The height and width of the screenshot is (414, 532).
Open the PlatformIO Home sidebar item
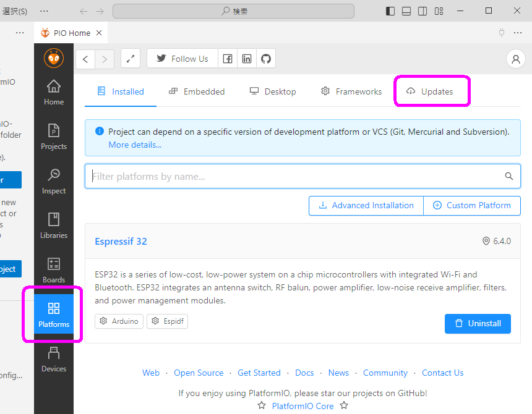click(x=54, y=92)
